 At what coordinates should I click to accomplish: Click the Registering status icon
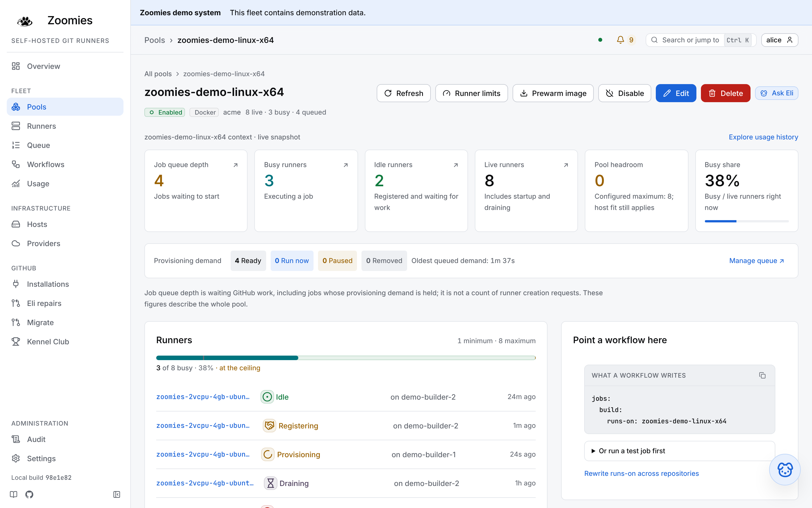[x=270, y=426]
